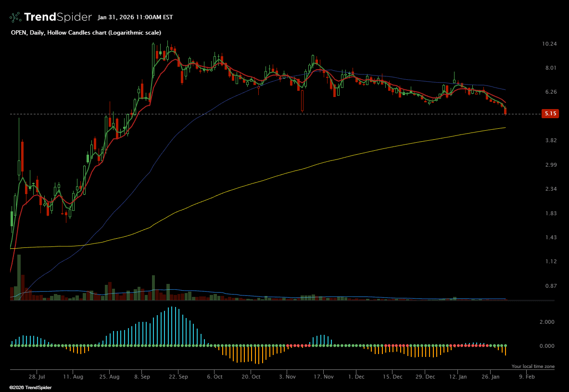Click the 0.000 indicator scale label
The image size is (569, 392).
(x=546, y=346)
